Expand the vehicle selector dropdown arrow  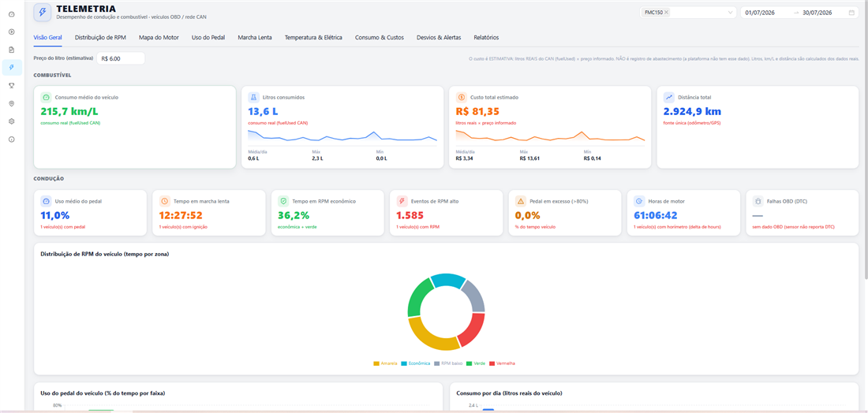coord(730,12)
